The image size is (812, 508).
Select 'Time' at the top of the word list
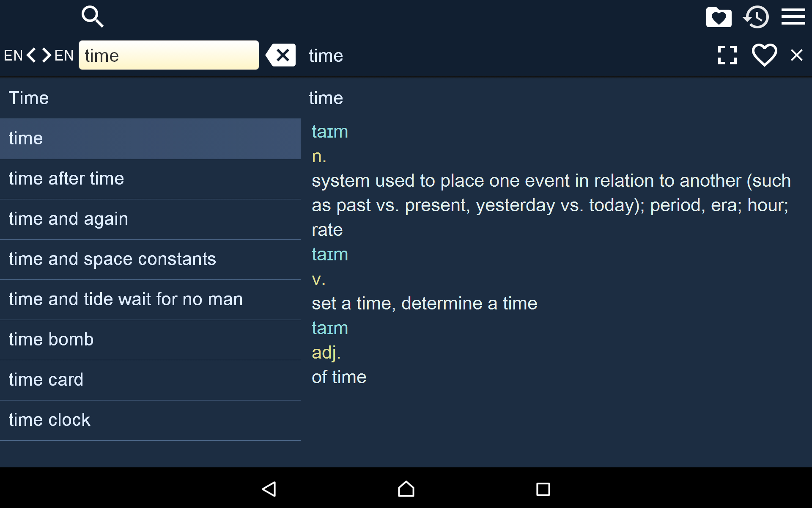(x=28, y=98)
